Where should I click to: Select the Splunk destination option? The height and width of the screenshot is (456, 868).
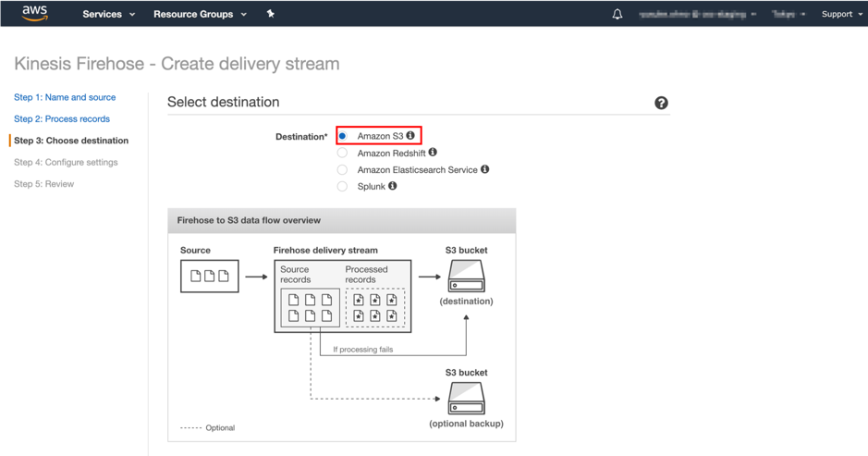(x=343, y=187)
